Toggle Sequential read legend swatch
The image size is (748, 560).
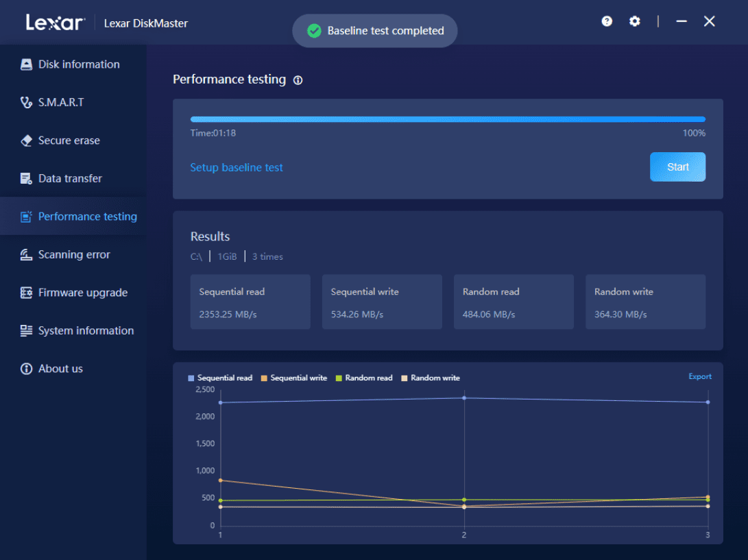coord(191,378)
